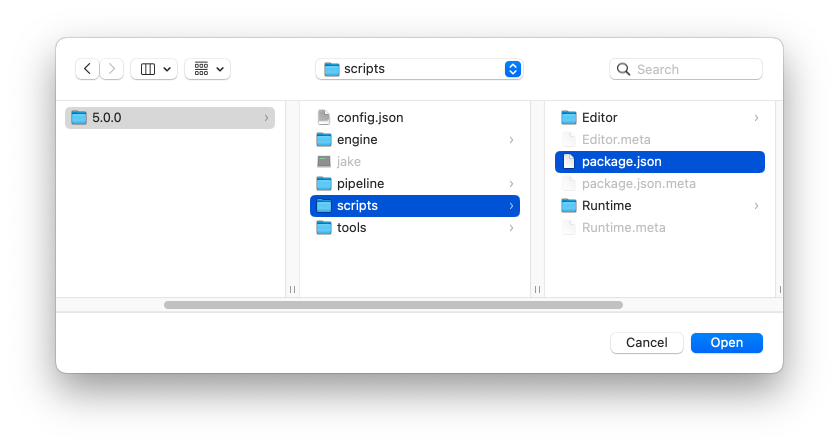Screen dimensions: 839x447
Task: Cancel the file dialog
Action: point(646,343)
